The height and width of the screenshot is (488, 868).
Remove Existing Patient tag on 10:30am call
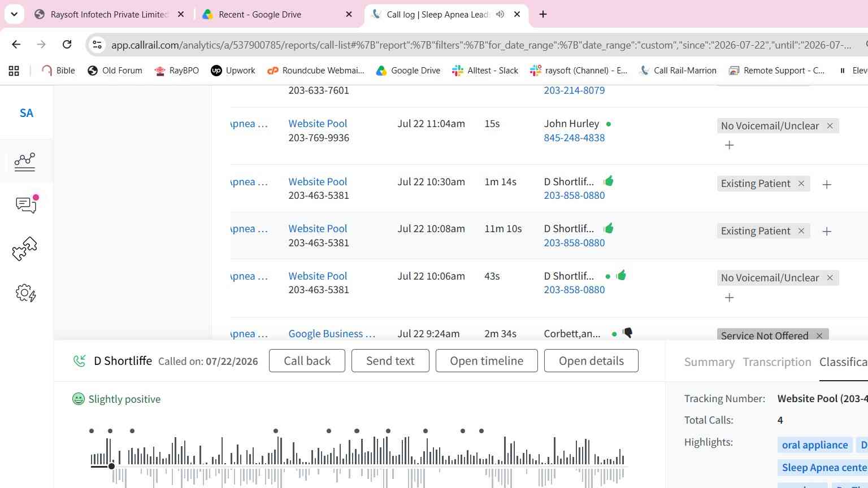[801, 184]
